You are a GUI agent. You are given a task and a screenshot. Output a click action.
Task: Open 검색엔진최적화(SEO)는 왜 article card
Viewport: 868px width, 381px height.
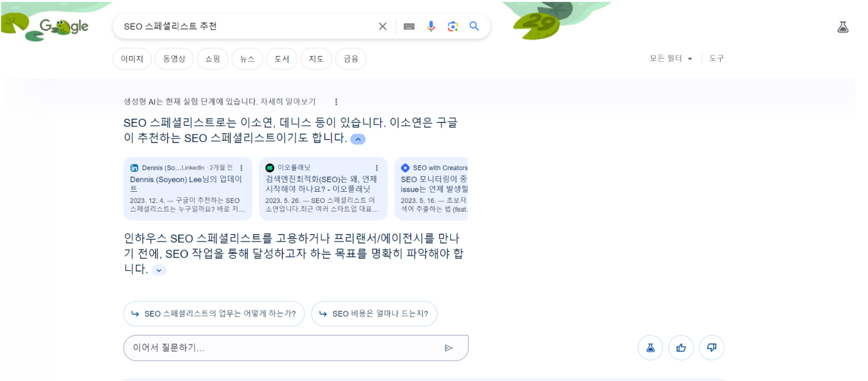click(x=323, y=189)
